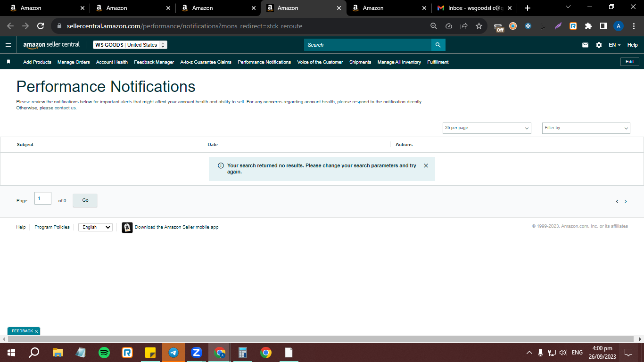Go to the next page arrow
Image resolution: width=644 pixels, height=362 pixels.
[626, 201]
